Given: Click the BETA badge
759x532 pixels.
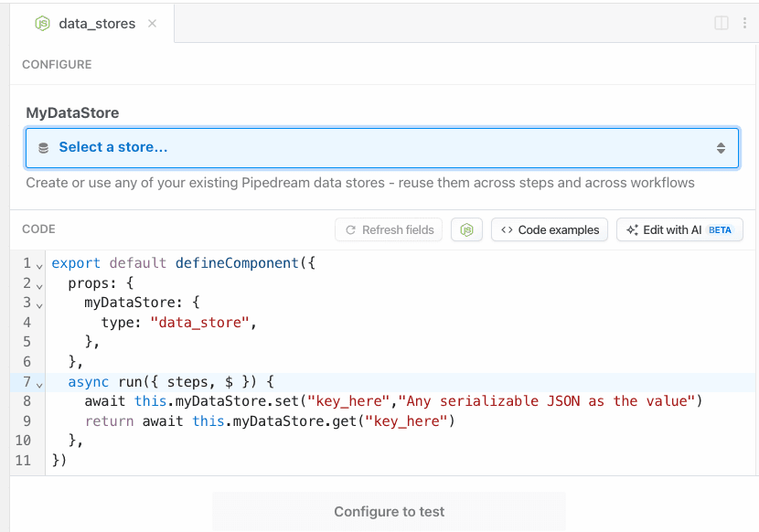Looking at the screenshot, I should click(x=720, y=230).
